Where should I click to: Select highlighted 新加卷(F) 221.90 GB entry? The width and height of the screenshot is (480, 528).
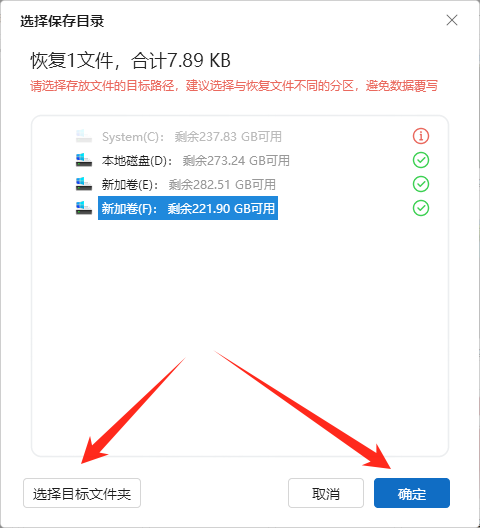point(188,208)
